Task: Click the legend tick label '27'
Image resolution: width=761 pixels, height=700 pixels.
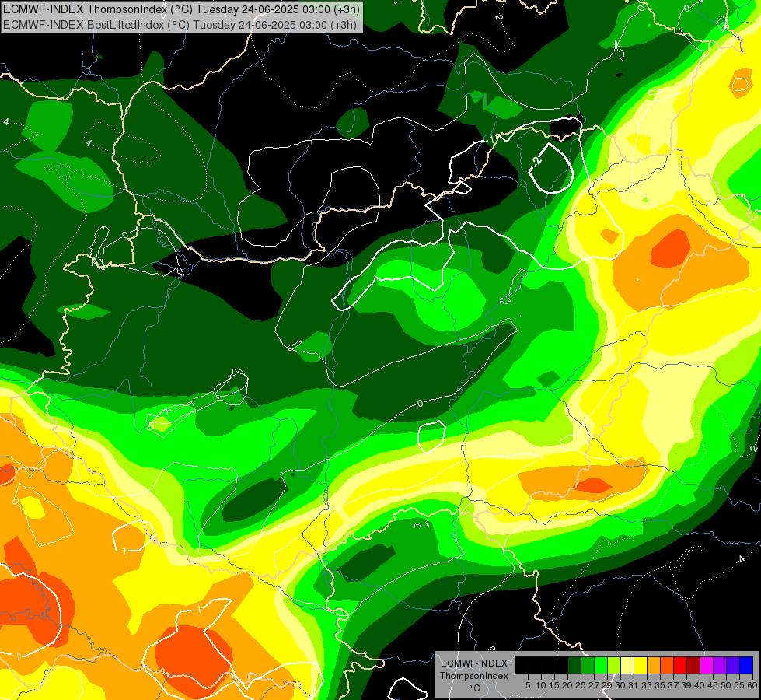Action: click(594, 685)
